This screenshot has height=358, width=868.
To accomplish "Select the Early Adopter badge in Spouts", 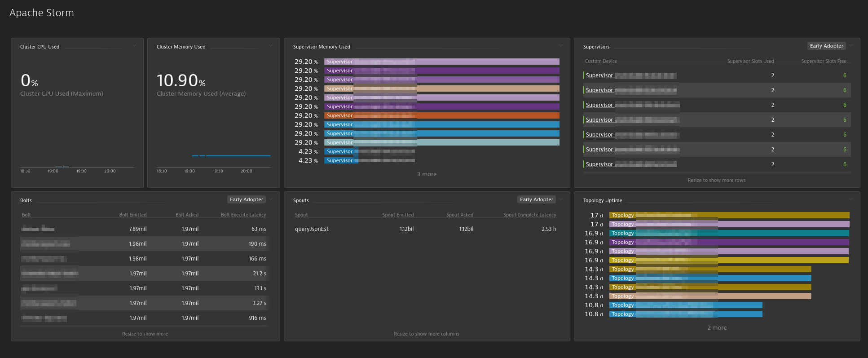I will [x=537, y=199].
